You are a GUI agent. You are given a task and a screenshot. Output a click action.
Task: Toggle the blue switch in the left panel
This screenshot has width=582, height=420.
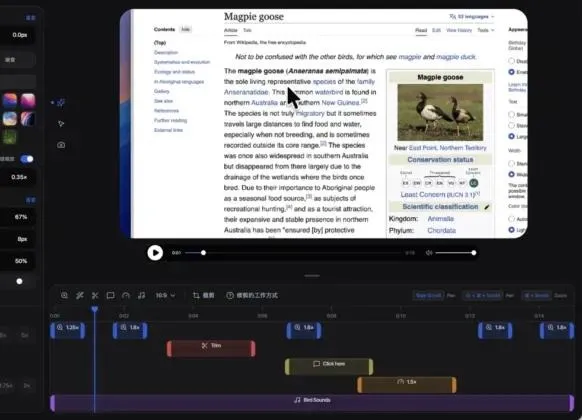click(27, 159)
